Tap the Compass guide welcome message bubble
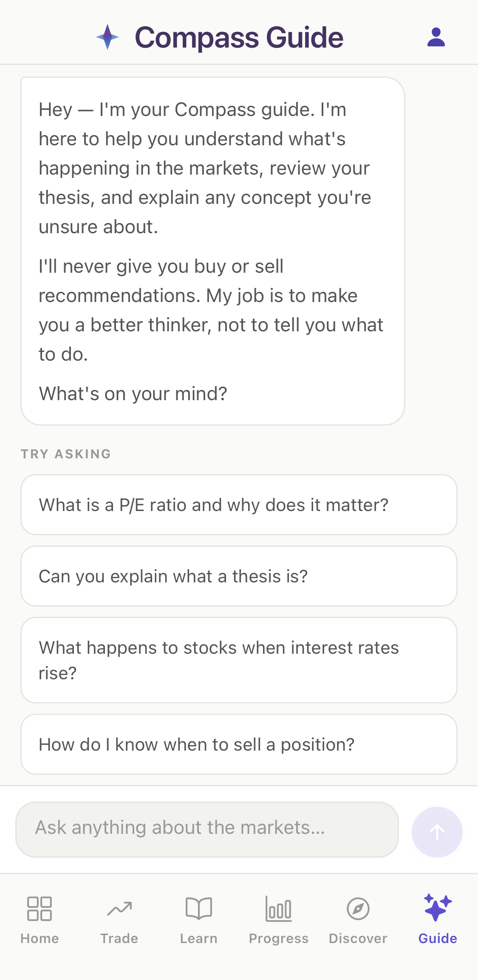Image resolution: width=478 pixels, height=980 pixels. (213, 251)
